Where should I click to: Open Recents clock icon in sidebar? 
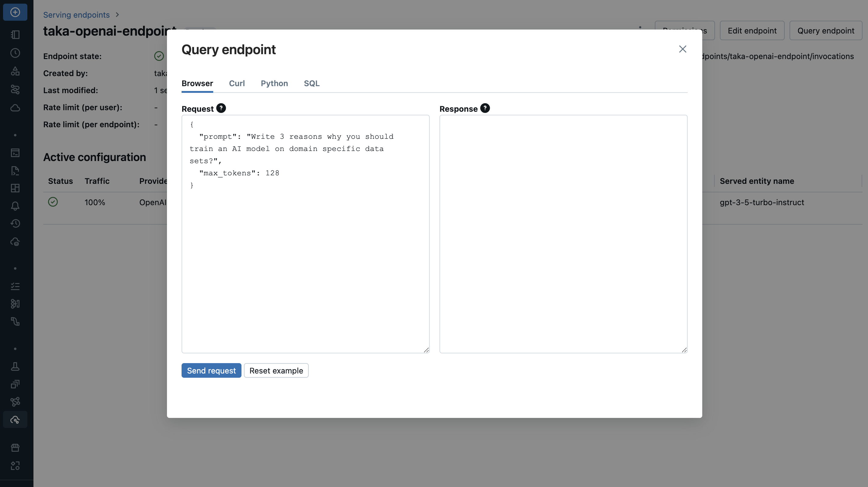click(15, 53)
